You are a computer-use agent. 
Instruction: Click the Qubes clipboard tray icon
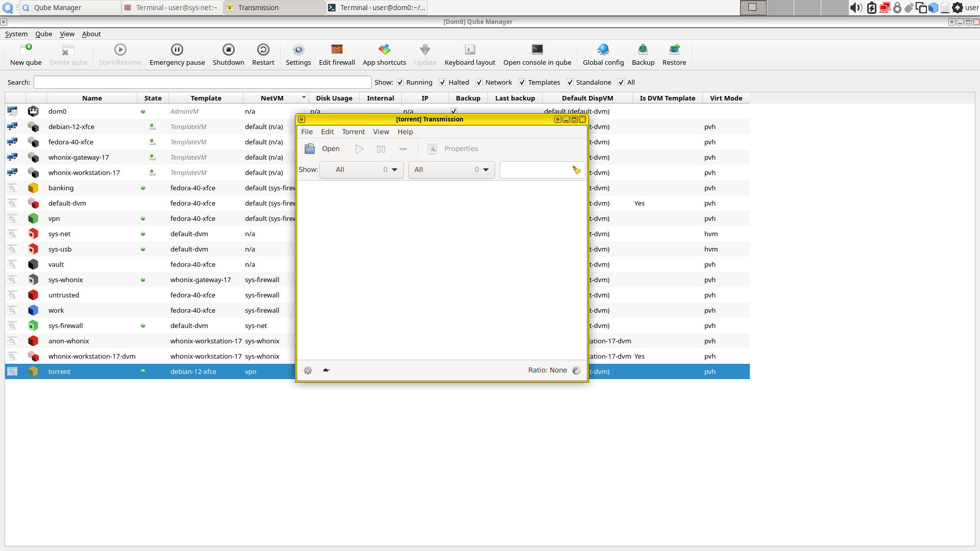921,8
